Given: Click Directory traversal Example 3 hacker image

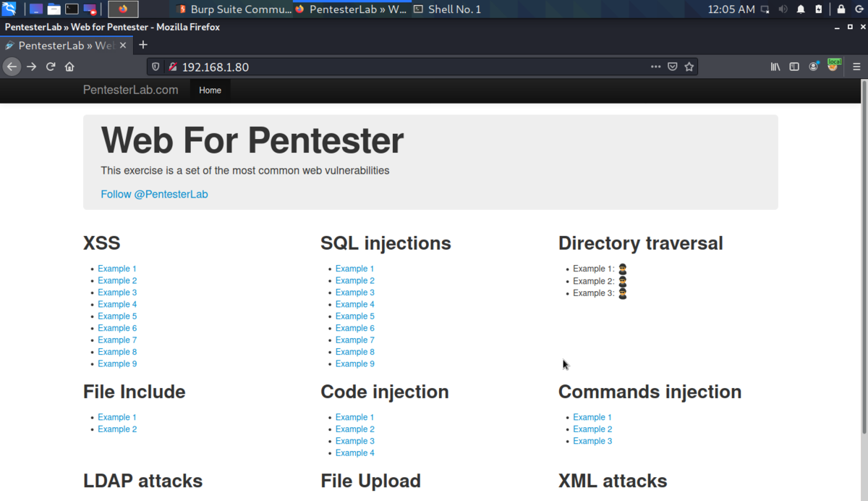Looking at the screenshot, I should [x=622, y=293].
